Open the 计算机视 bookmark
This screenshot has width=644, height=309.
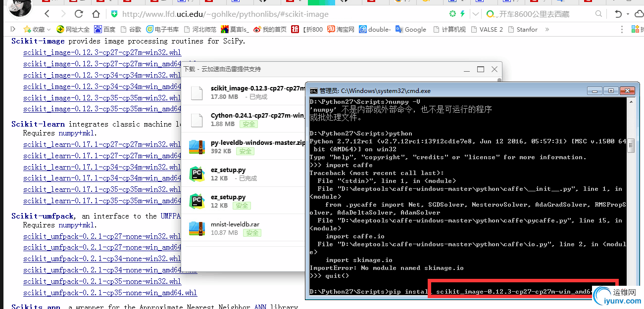(x=449, y=29)
